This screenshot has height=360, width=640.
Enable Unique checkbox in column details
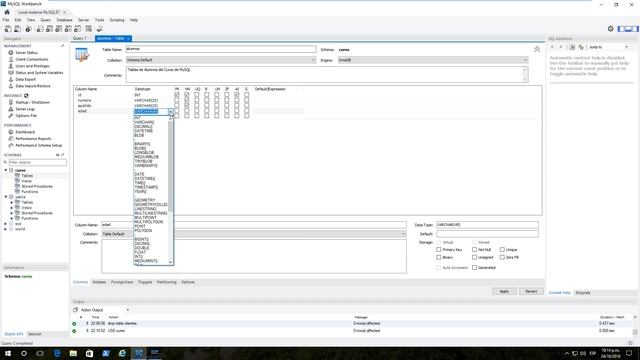point(502,249)
